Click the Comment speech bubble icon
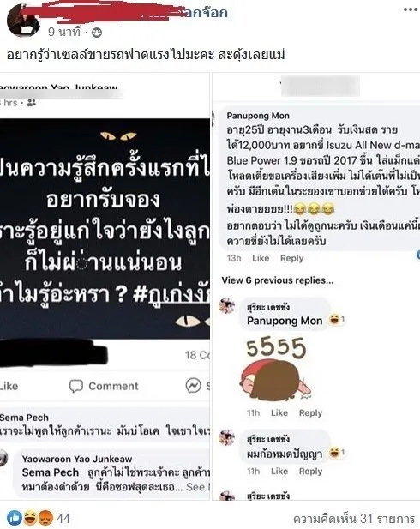Screen dimensions: 420x529 [x=76, y=386]
